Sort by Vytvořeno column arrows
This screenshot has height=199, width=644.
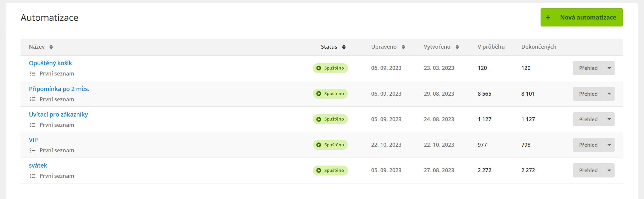point(457,47)
